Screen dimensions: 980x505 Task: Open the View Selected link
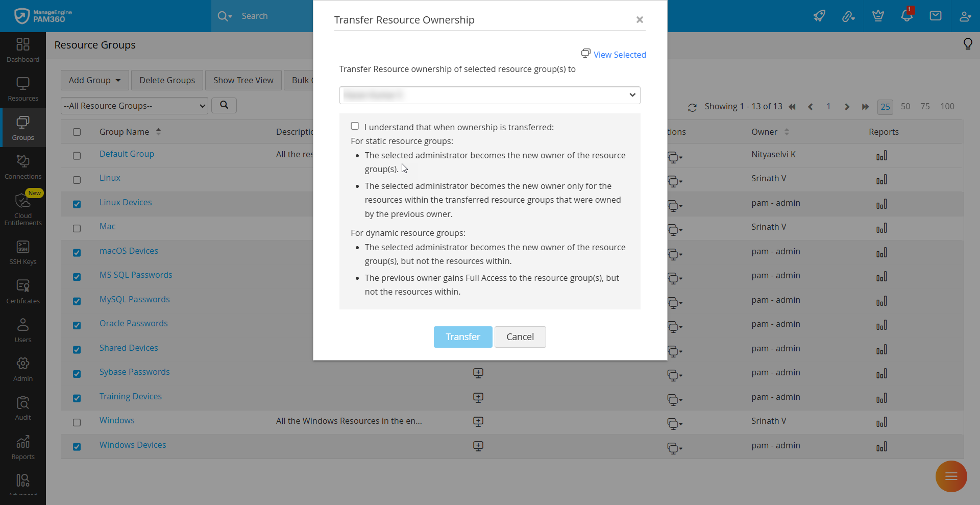coord(619,55)
